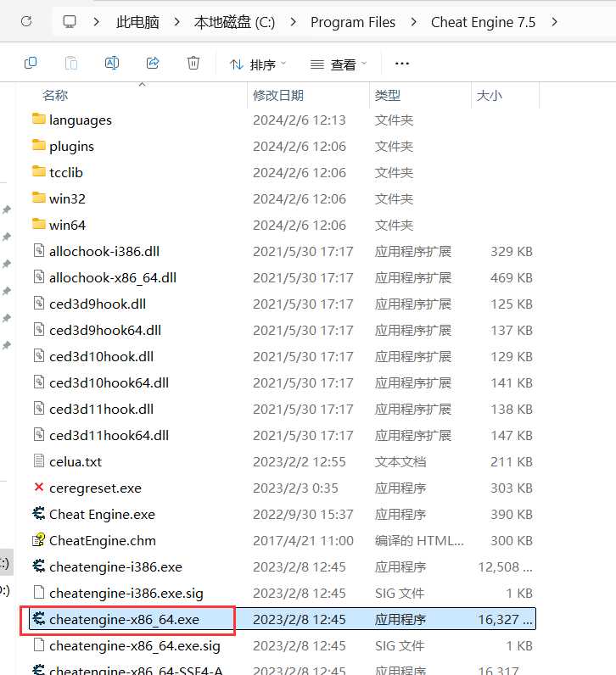Viewport: 616px width, 675px height.
Task: Click date 2023/2/2 12:55 of celua.txt
Action: (300, 462)
